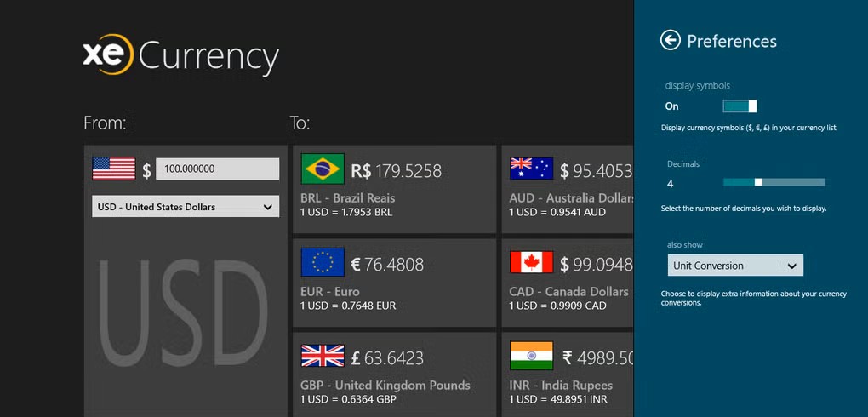This screenshot has width=868, height=417.
Task: Click the European Union flag icon
Action: (x=322, y=262)
